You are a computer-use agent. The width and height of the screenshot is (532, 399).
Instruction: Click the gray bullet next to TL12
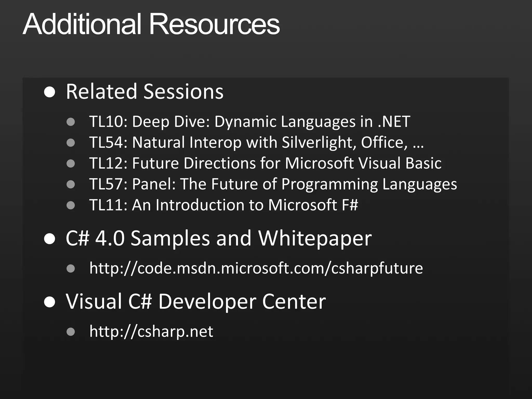(71, 163)
